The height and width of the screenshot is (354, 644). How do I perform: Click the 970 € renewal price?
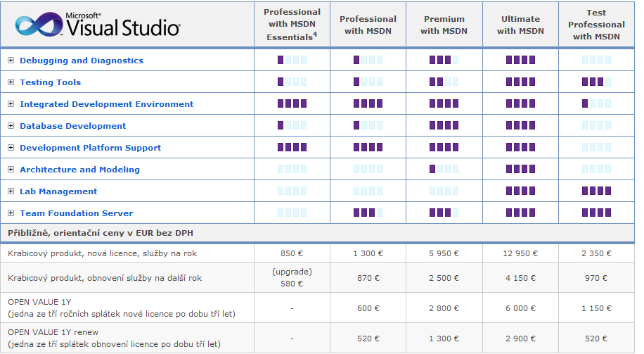pyautogui.click(x=596, y=279)
